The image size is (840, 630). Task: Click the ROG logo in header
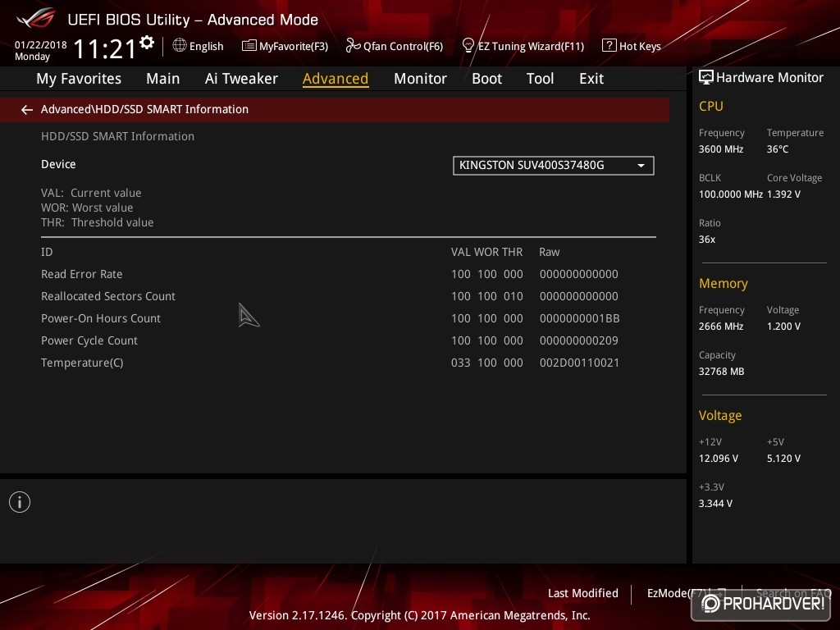(x=35, y=19)
